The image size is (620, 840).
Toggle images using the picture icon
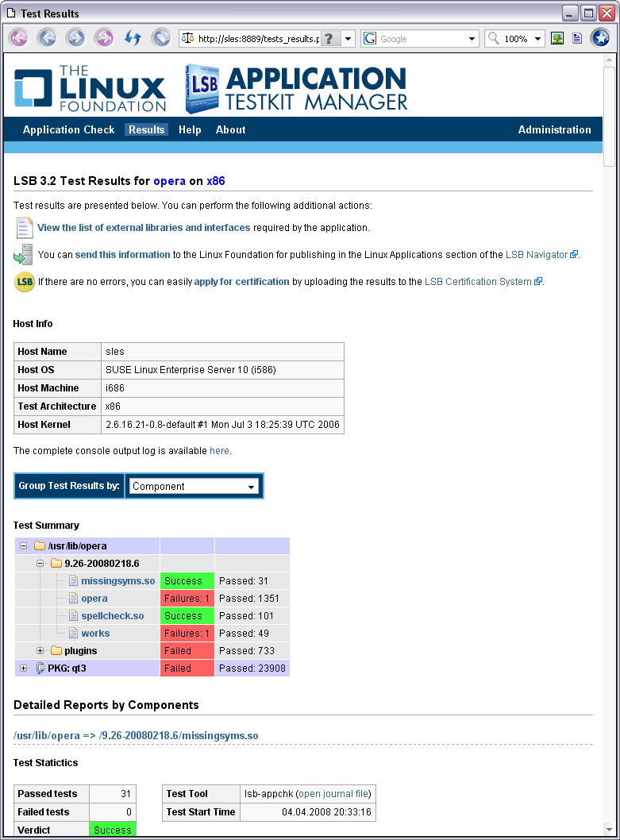[x=557, y=39]
